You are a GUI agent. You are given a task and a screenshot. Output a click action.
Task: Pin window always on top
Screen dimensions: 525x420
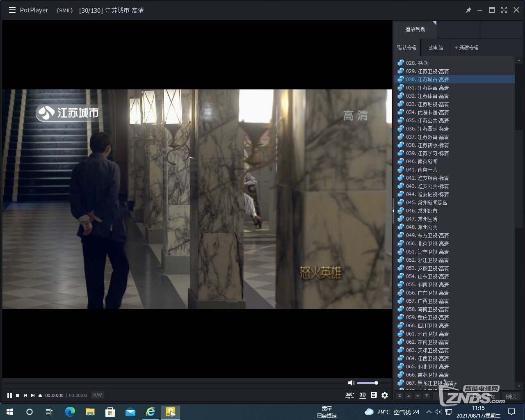click(468, 10)
